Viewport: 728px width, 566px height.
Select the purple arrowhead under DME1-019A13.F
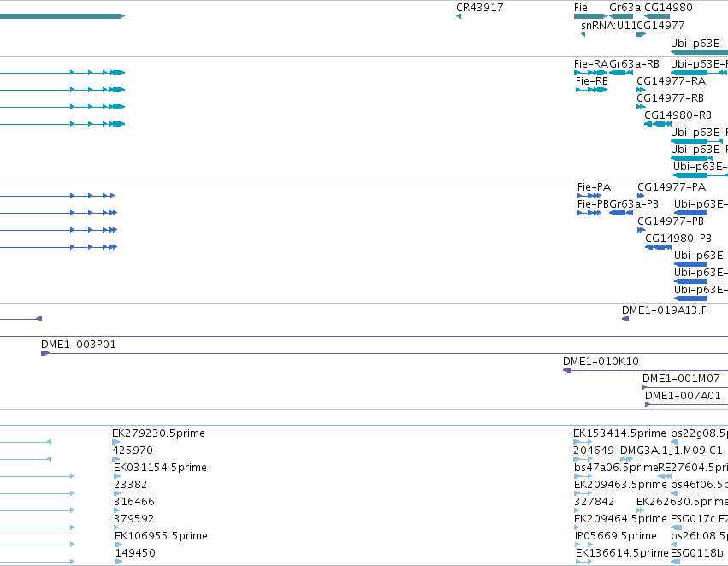pos(625,319)
